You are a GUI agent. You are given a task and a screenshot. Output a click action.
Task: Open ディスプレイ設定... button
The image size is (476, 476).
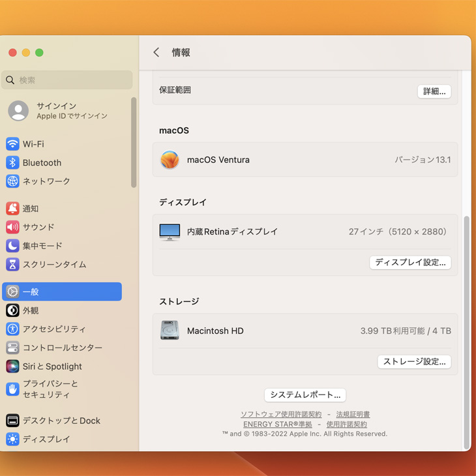[410, 262]
